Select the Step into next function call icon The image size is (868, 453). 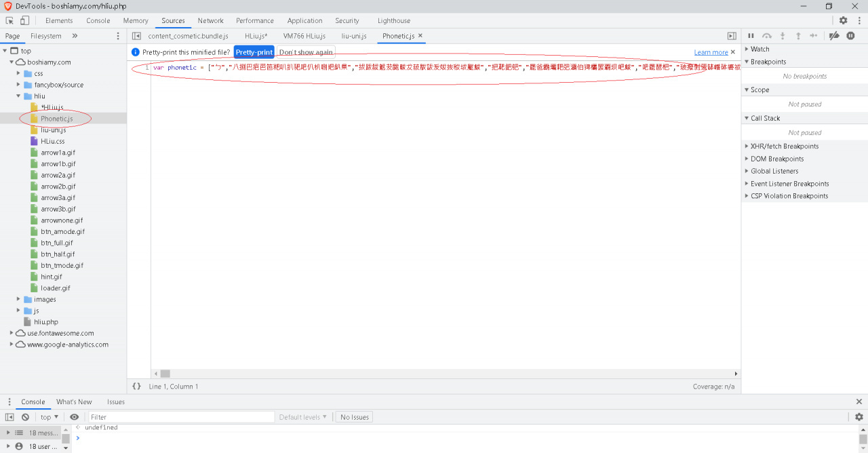783,35
